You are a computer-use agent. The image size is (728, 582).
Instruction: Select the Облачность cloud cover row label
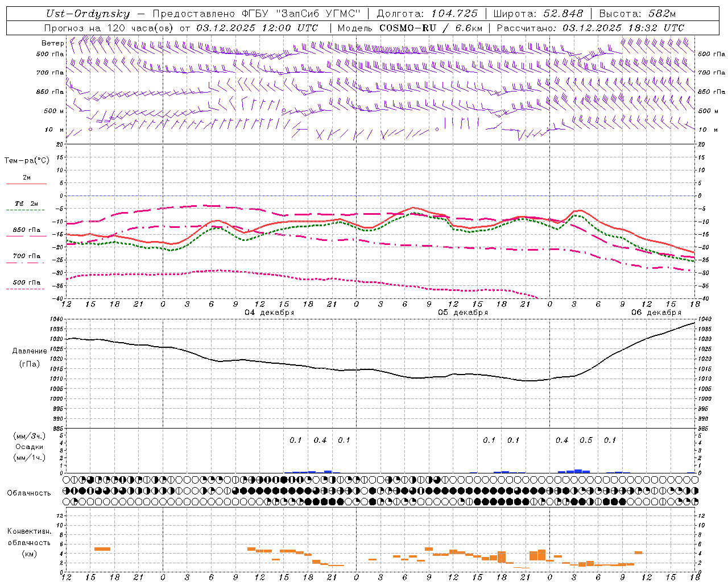click(29, 493)
